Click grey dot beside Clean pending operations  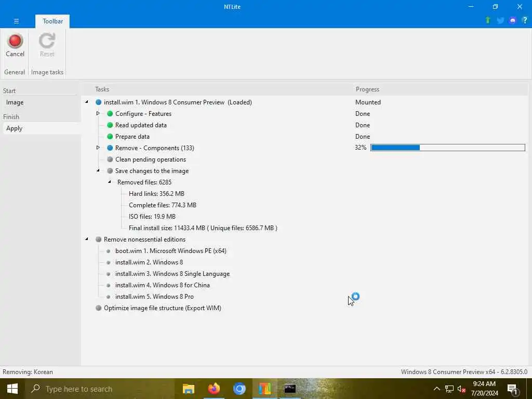pyautogui.click(x=110, y=159)
